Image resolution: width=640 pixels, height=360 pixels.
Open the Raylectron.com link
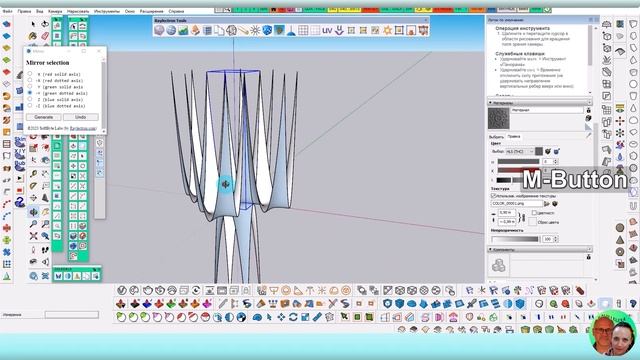83,129
